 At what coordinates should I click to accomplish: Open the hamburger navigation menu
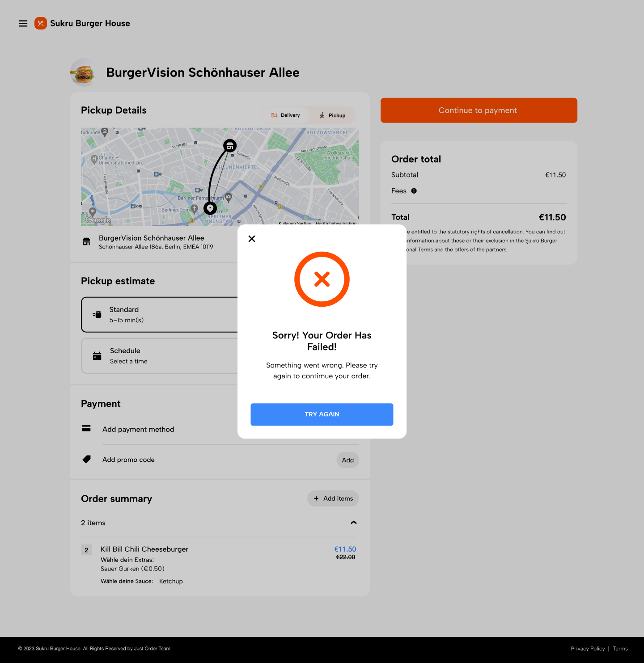[x=23, y=24]
